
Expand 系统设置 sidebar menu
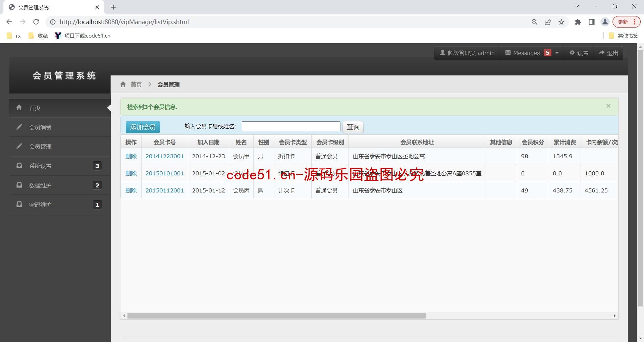[60, 166]
